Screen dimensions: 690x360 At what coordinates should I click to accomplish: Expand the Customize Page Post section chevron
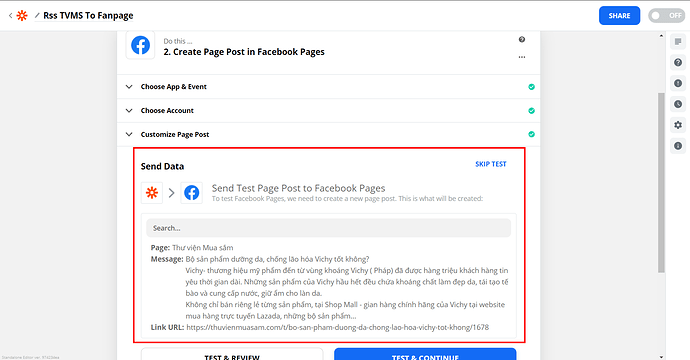click(129, 134)
